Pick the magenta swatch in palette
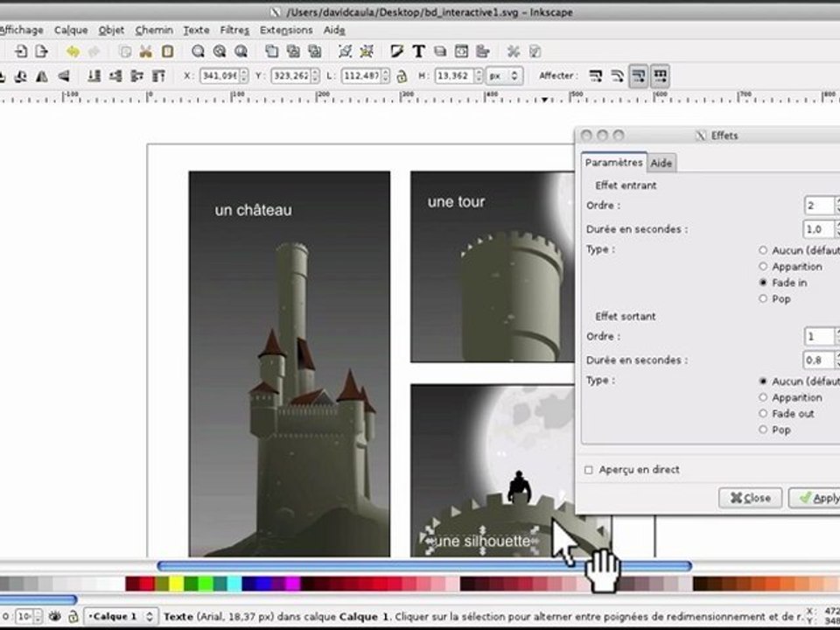 pyautogui.click(x=292, y=584)
